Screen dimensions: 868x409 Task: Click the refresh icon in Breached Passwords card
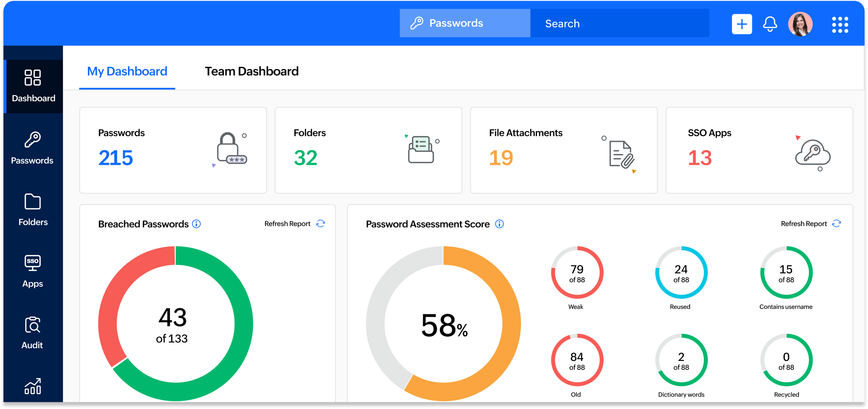[320, 223]
